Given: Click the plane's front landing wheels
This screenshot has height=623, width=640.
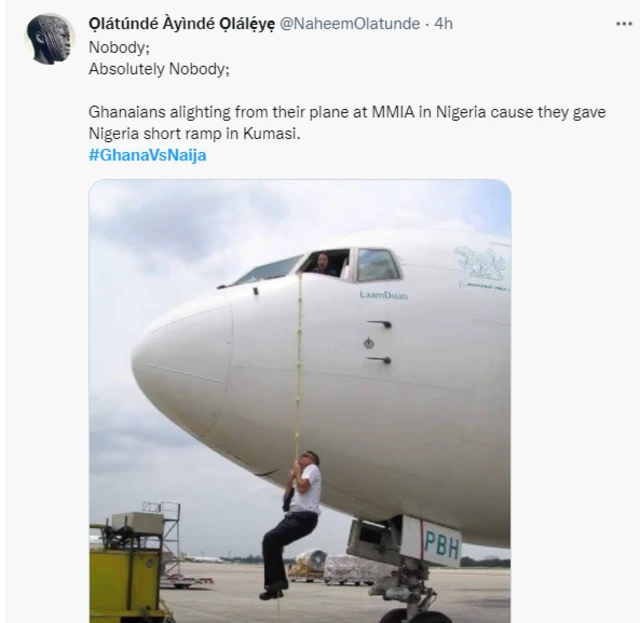Looking at the screenshot, I should 410,612.
